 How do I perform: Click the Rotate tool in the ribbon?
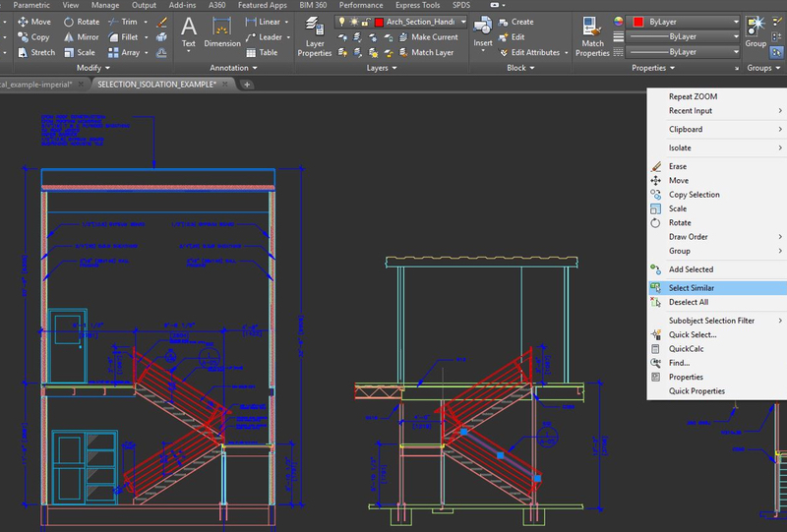80,22
